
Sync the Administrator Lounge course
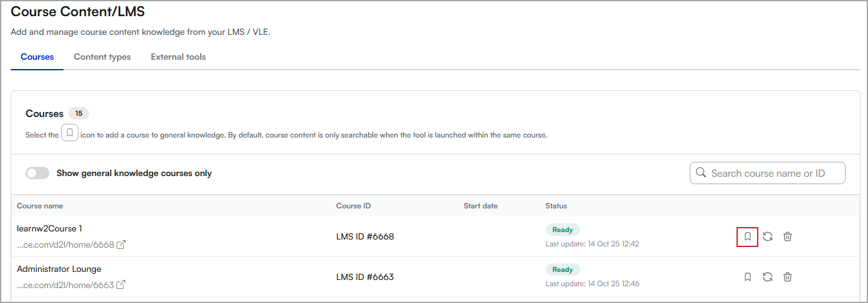(768, 277)
